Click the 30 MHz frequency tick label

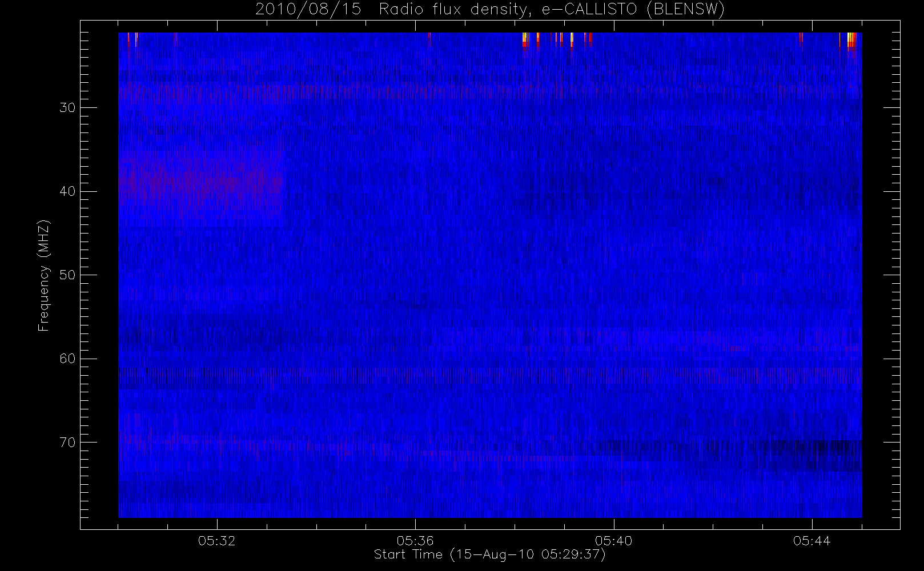(x=67, y=107)
